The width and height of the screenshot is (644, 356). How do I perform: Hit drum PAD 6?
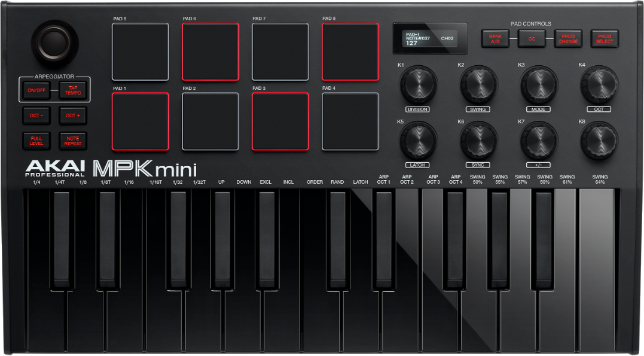210,51
